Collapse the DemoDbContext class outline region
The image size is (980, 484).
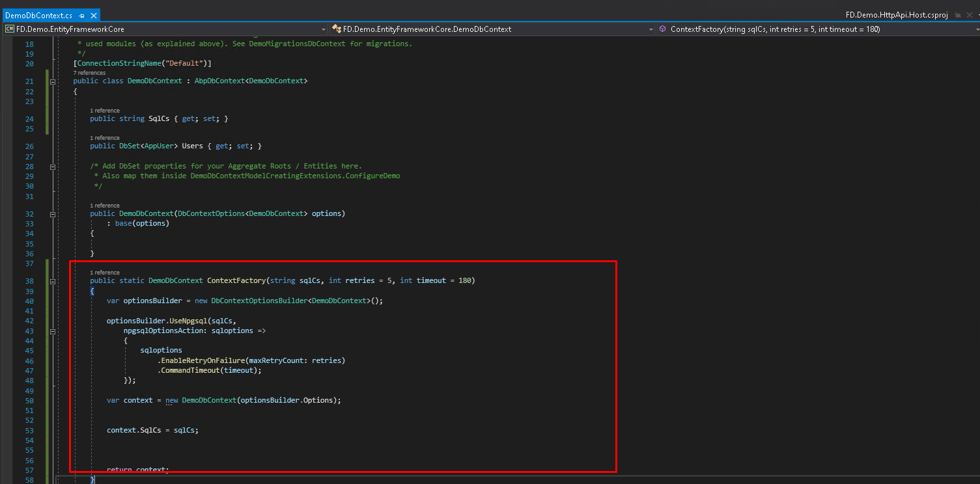point(53,81)
